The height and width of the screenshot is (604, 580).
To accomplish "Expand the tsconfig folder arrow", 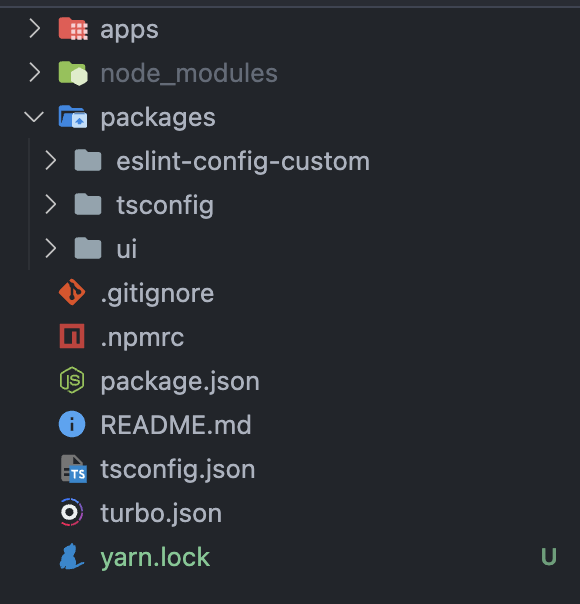I will click(50, 205).
